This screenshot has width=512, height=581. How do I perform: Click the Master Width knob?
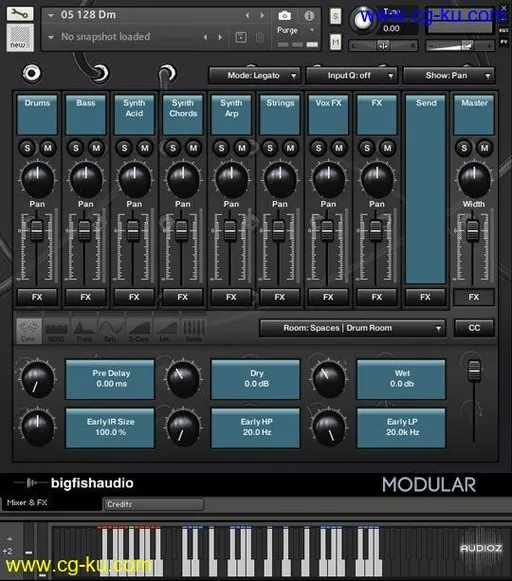tap(474, 179)
